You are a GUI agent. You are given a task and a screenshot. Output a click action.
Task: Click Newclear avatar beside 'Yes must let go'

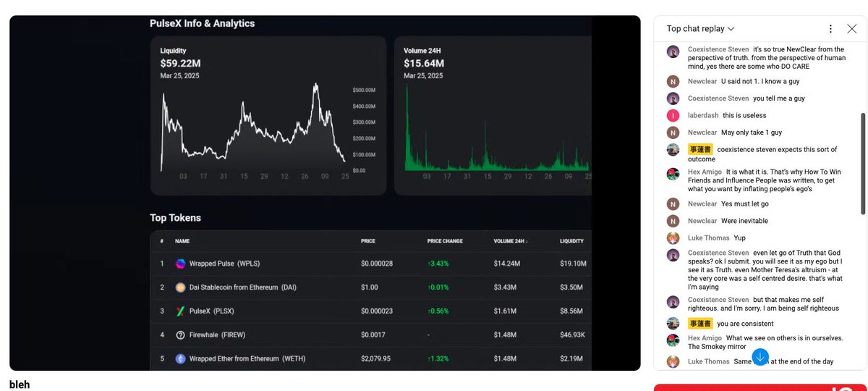[673, 204]
